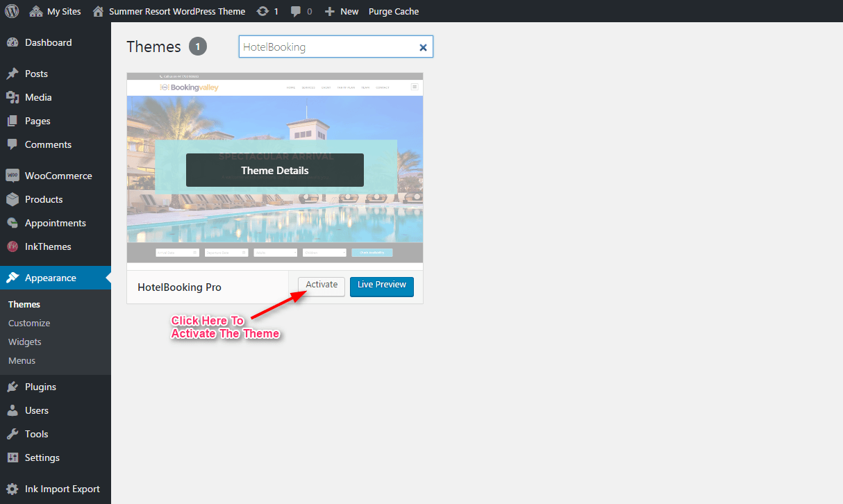Click the Posts pushpin icon
Screen dimensions: 843x504
coord(12,74)
